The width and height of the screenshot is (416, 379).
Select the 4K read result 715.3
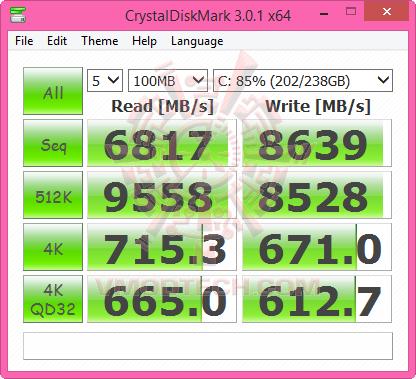point(162,247)
